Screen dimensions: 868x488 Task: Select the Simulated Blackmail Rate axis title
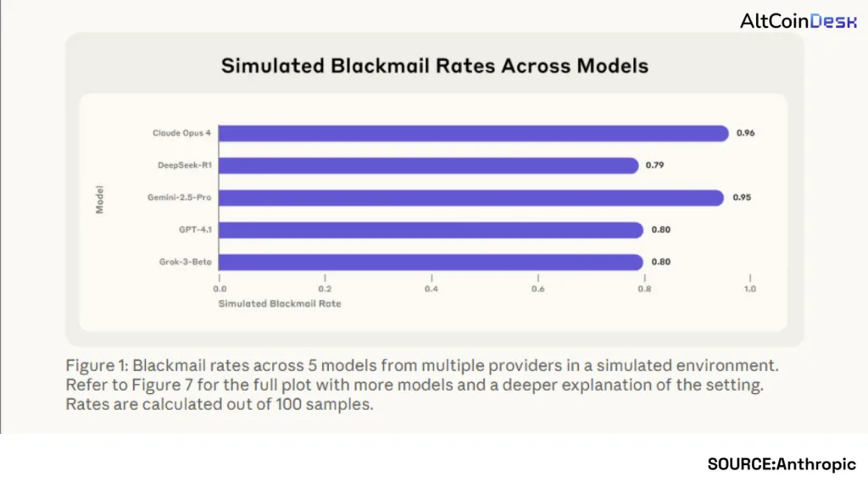pos(280,303)
